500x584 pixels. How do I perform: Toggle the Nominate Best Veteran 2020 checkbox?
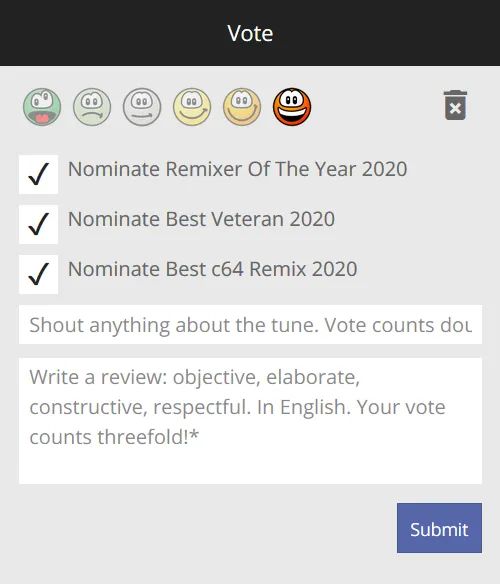coord(38,224)
